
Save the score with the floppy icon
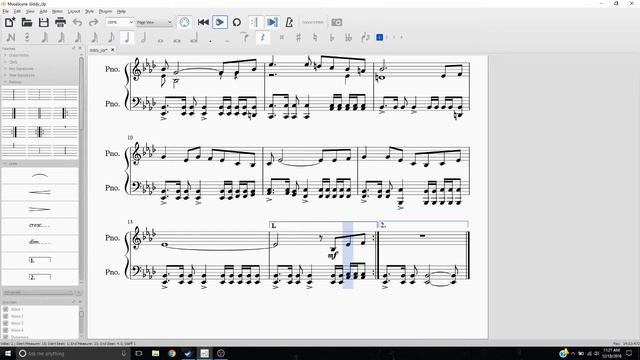[x=43, y=22]
